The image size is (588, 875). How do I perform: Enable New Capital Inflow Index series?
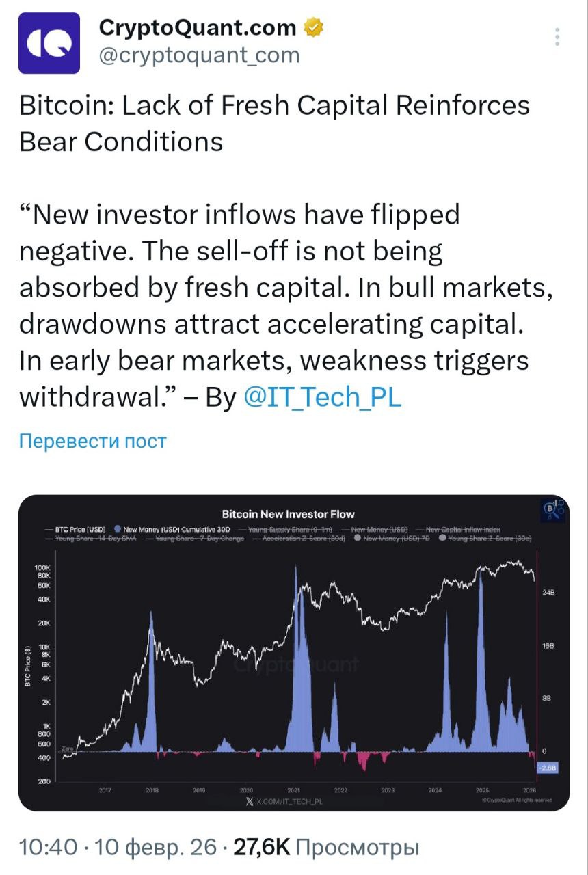point(458,530)
